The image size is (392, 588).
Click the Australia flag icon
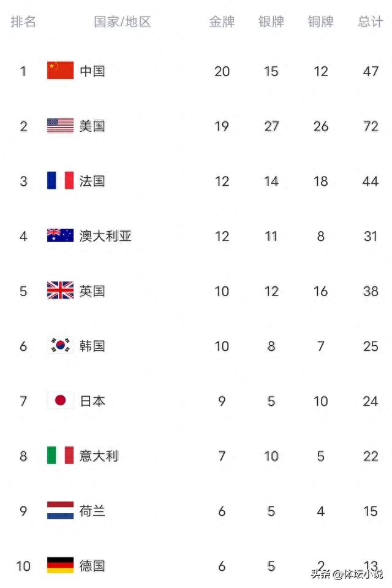click(61, 235)
